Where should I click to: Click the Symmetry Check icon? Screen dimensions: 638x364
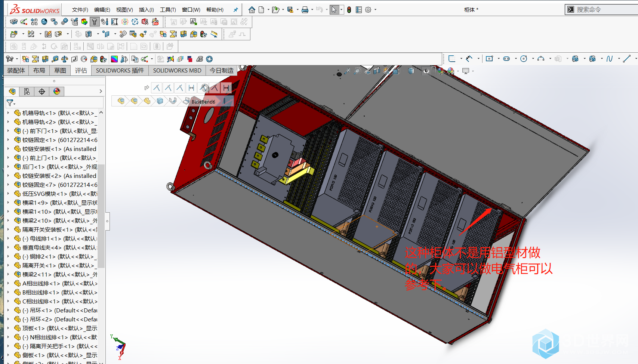click(124, 59)
